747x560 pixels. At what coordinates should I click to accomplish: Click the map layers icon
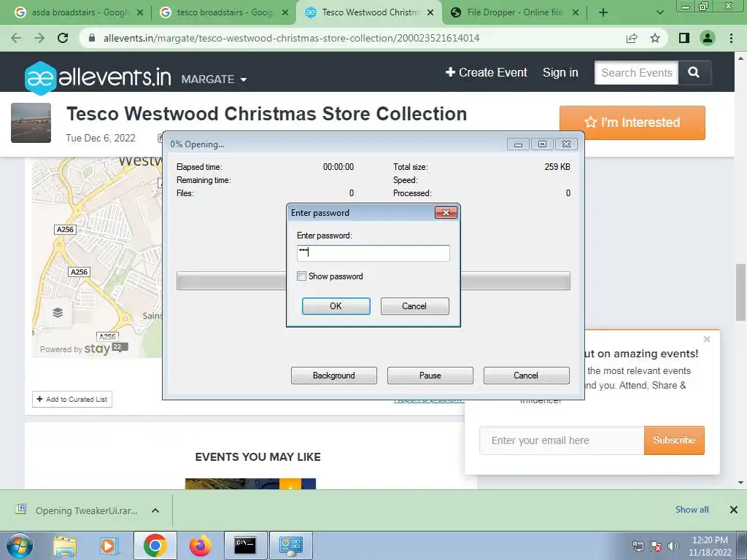[x=58, y=312]
